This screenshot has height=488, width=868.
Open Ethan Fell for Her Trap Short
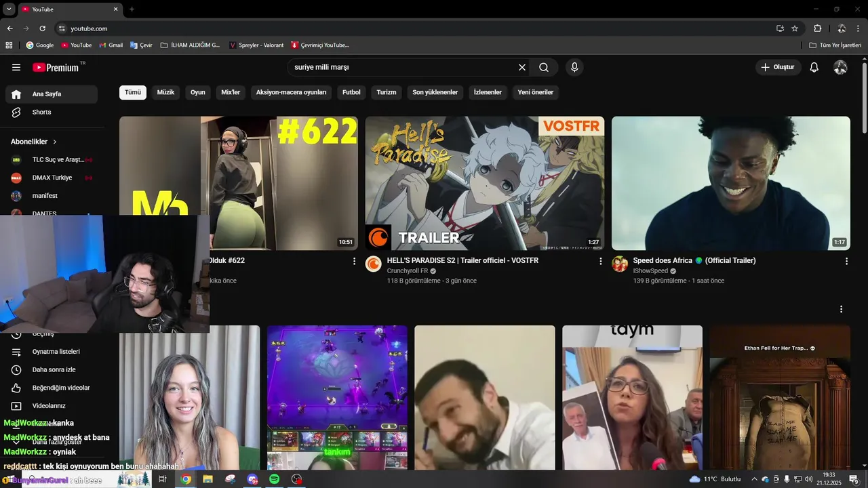[780, 398]
